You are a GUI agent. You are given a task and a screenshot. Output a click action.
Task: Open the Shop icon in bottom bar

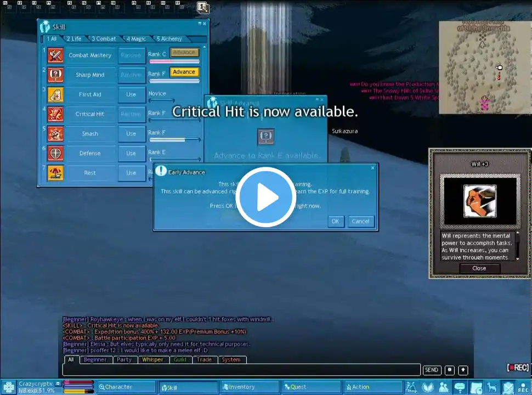point(411,387)
